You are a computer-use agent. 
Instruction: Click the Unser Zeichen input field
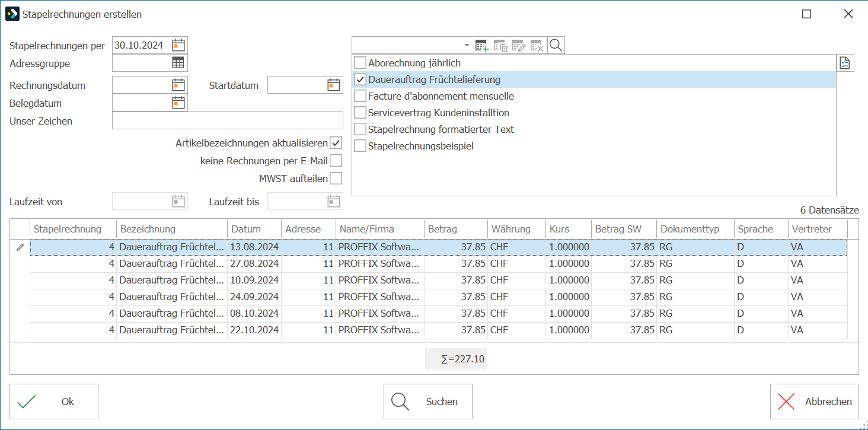click(228, 121)
